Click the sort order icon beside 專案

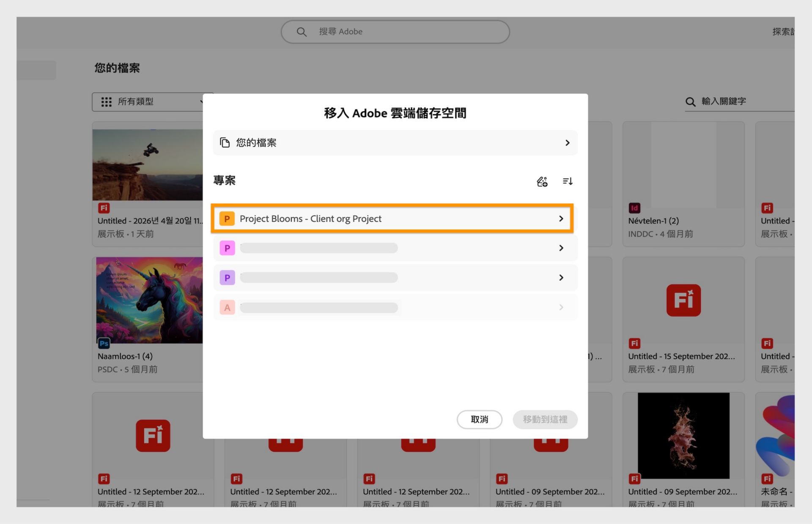(x=568, y=181)
